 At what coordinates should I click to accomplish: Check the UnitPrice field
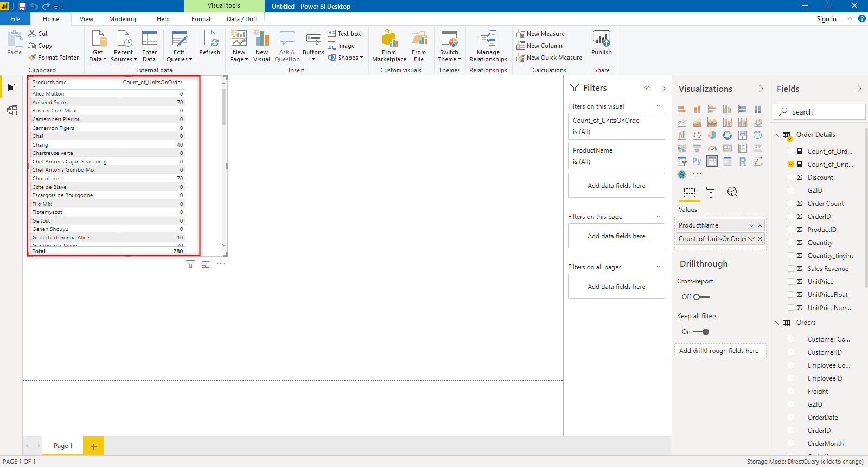[791, 282]
